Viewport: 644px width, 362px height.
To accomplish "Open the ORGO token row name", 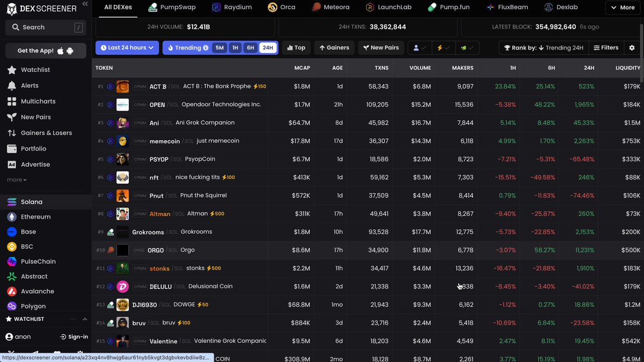I will (x=156, y=250).
